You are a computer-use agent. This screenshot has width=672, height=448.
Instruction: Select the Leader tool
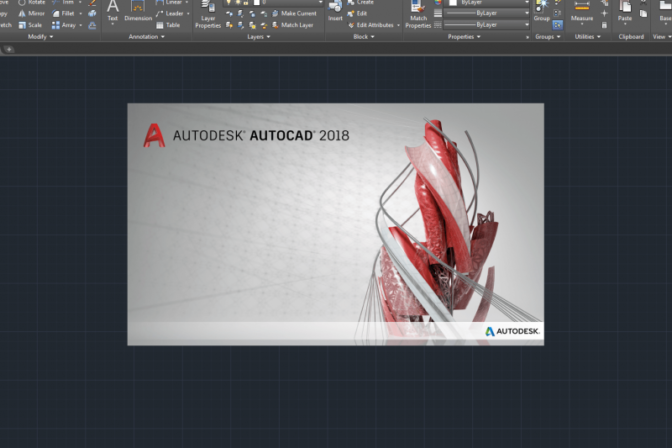tap(170, 13)
